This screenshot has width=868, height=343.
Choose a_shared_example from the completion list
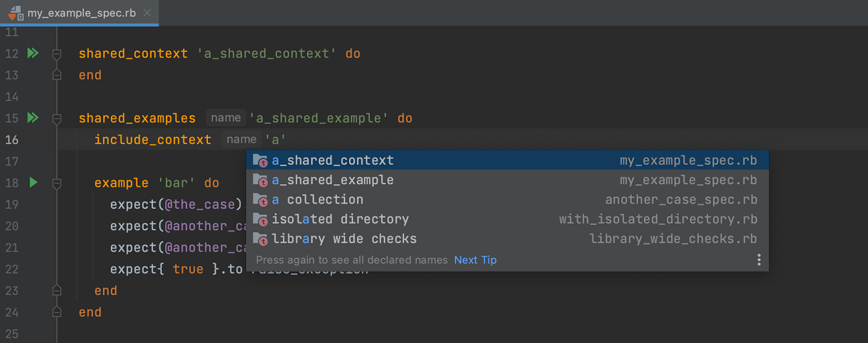pyautogui.click(x=507, y=180)
